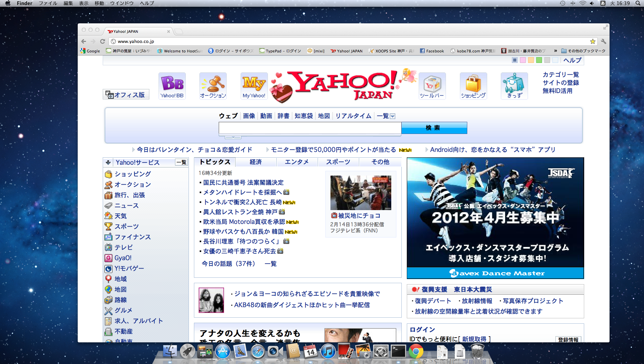
Task: Open the きっず robot icon
Action: (x=514, y=86)
